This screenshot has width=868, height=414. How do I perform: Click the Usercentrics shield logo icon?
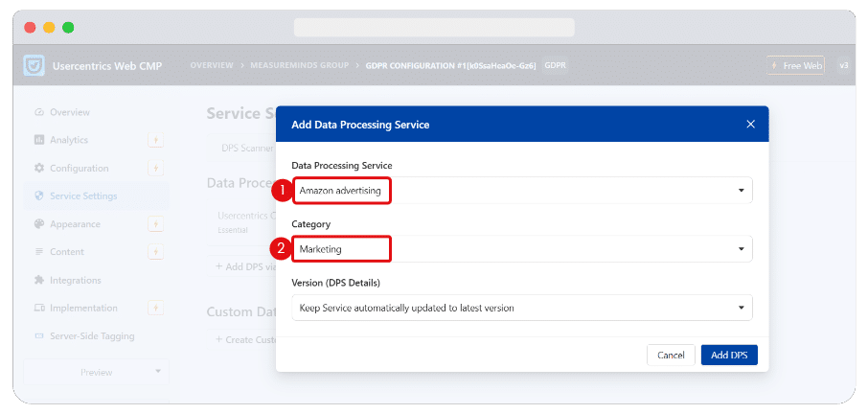point(34,65)
